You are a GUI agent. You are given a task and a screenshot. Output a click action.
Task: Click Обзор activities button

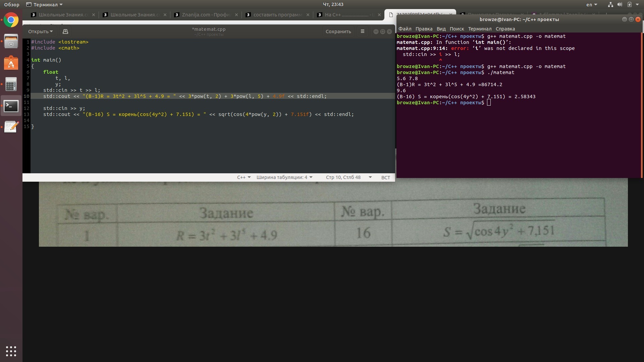click(12, 5)
